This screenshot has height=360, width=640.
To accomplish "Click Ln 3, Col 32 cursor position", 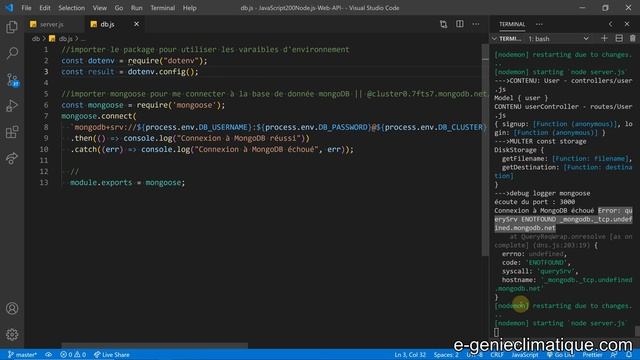I will 410,355.
